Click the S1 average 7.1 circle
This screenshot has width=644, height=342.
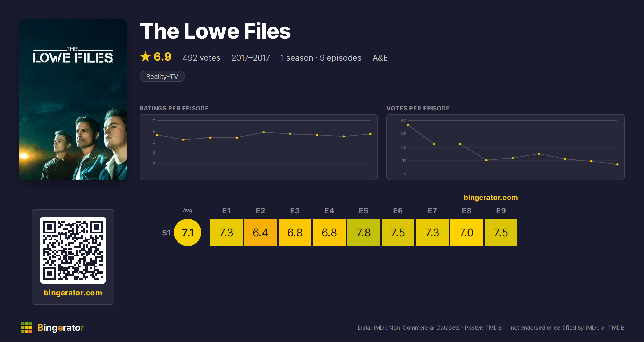coord(188,232)
